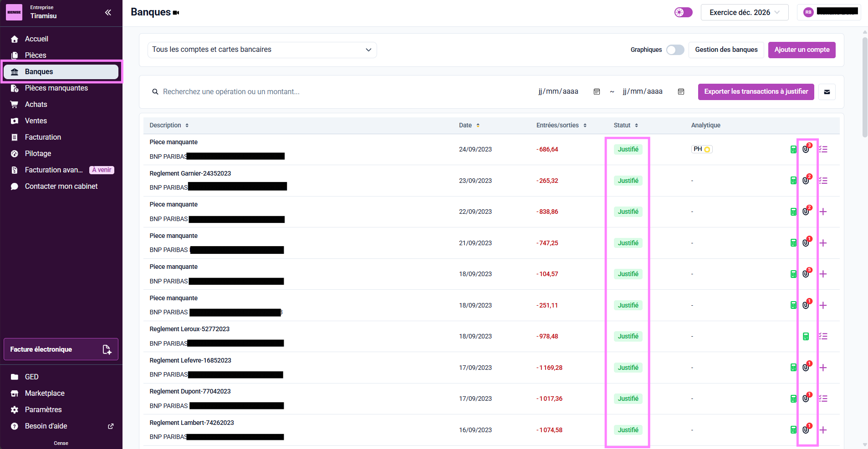Collapse the sidebar with double chevron icon
The height and width of the screenshot is (449, 868).
pos(108,12)
